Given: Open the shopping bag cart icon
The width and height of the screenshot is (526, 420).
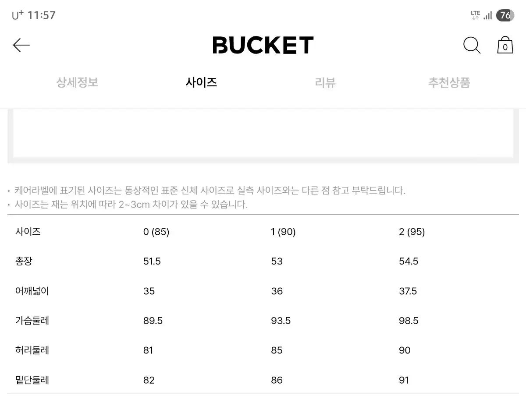Looking at the screenshot, I should click(505, 45).
